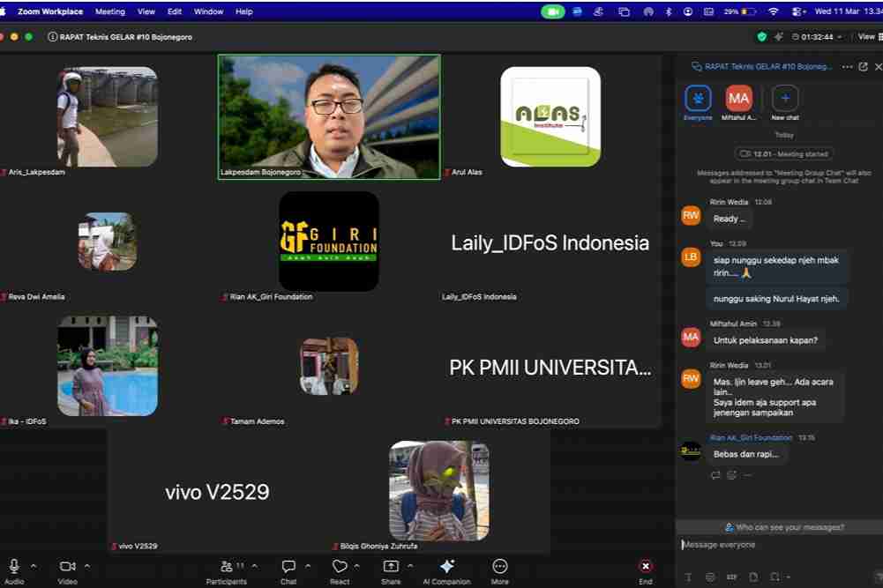Click the Ready message from Ririn Wedia

pos(730,219)
